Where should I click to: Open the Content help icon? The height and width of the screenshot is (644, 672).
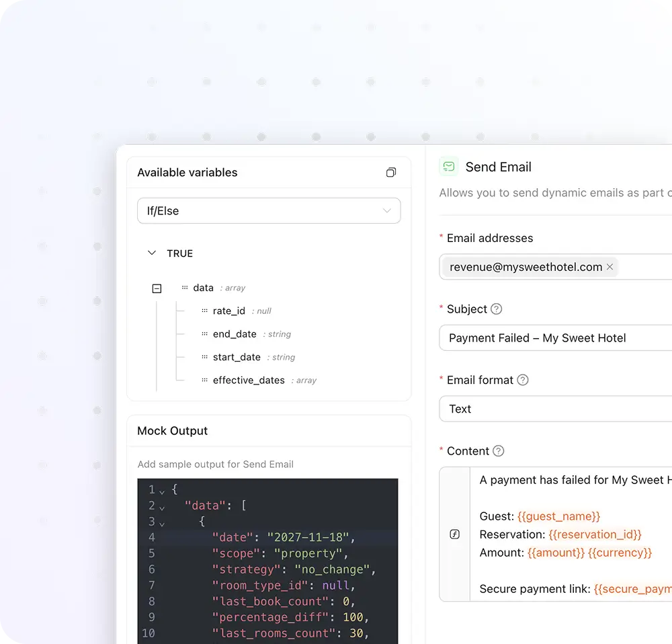499,451
